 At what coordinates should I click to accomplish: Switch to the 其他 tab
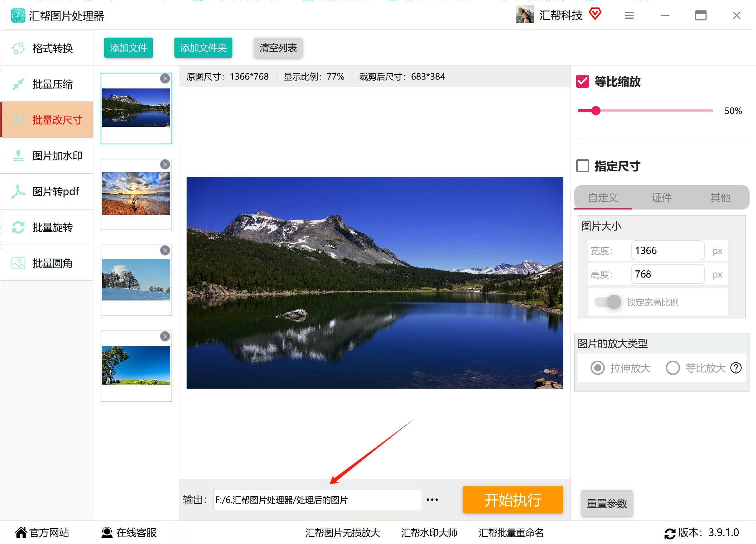[720, 197]
